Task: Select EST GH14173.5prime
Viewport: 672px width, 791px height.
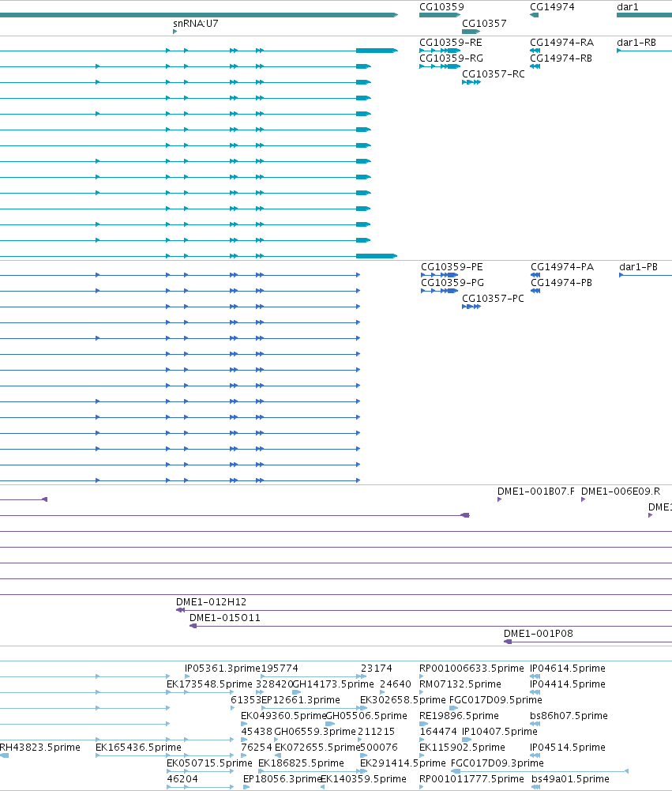Action: pos(333,684)
